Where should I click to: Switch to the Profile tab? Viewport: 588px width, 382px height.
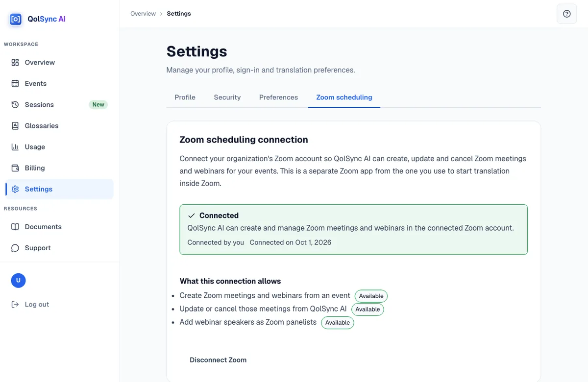coord(185,97)
